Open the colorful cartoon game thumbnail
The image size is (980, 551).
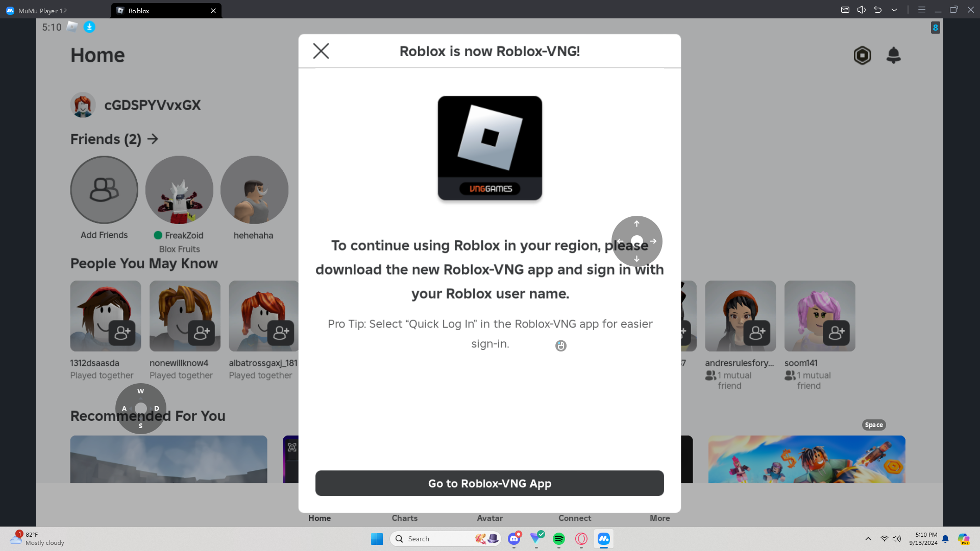pos(806,459)
